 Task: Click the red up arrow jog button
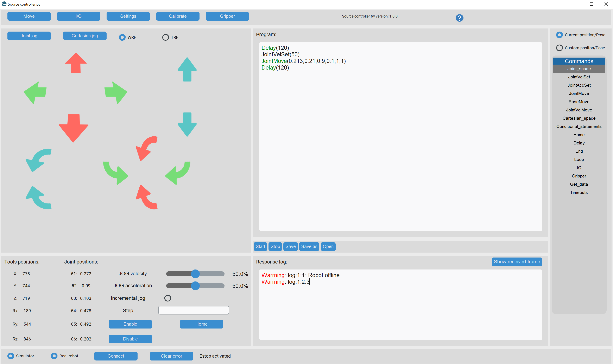pos(76,63)
